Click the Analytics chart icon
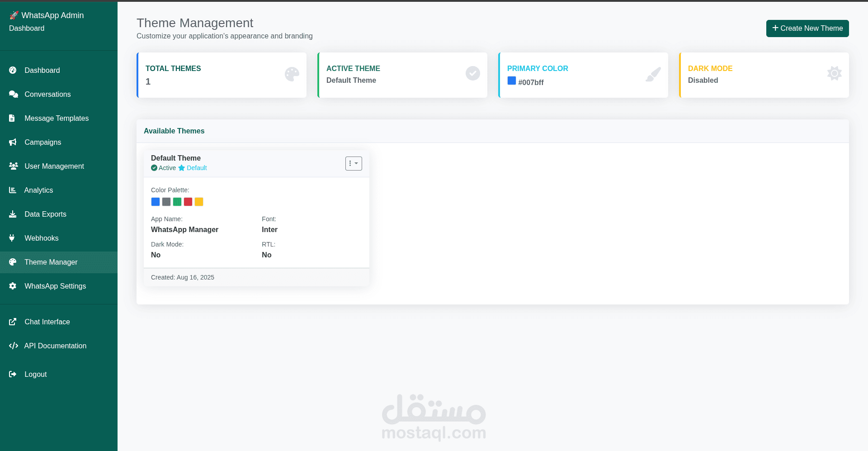Image resolution: width=868 pixels, height=451 pixels. point(13,190)
